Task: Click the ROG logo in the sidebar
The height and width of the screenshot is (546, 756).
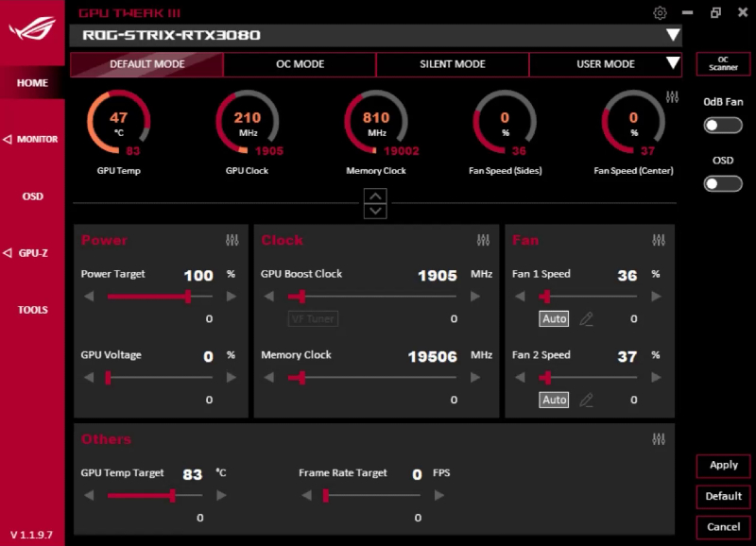Action: (31, 26)
